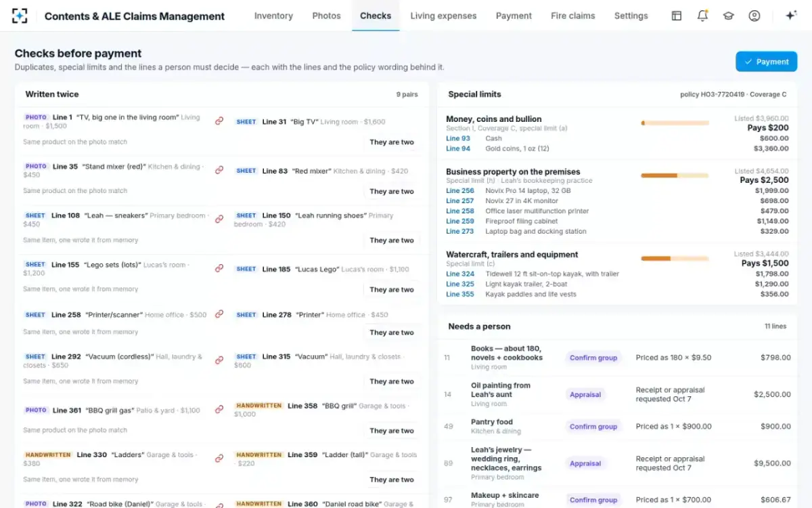Click policy HO3-7720419 Coverage C text
The width and height of the screenshot is (812, 508).
pos(734,95)
